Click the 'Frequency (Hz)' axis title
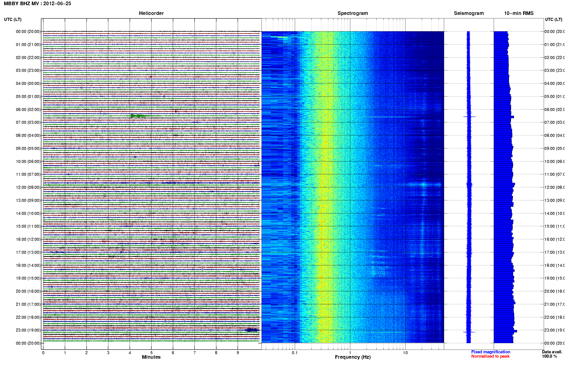The image size is (588, 368). (353, 357)
